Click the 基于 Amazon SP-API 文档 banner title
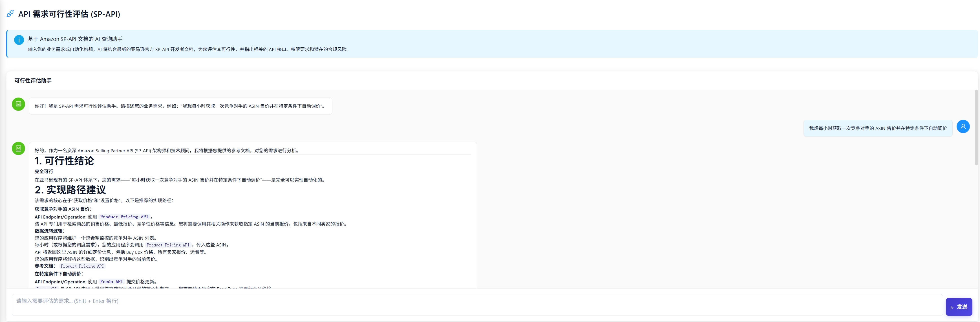The height and width of the screenshot is (322, 980). click(75, 39)
